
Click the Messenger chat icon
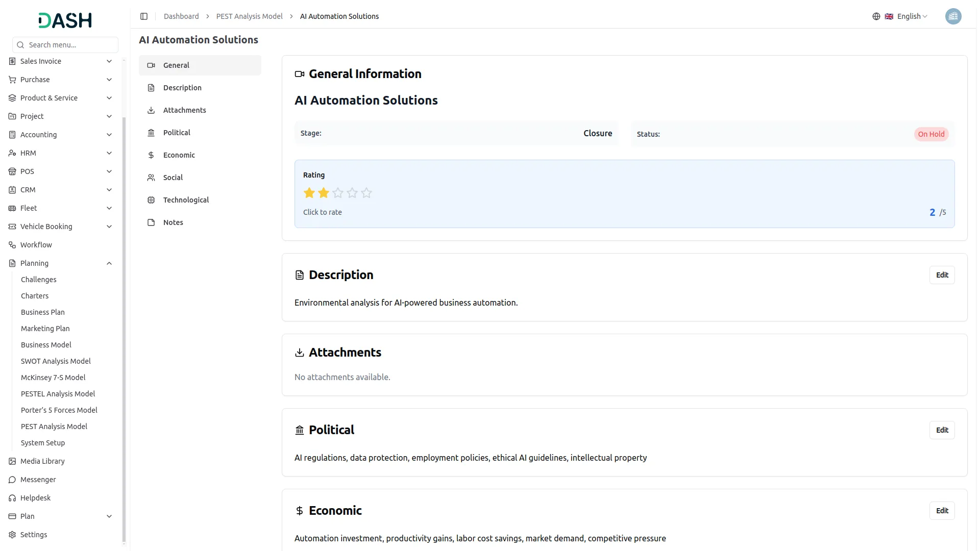pos(12,480)
